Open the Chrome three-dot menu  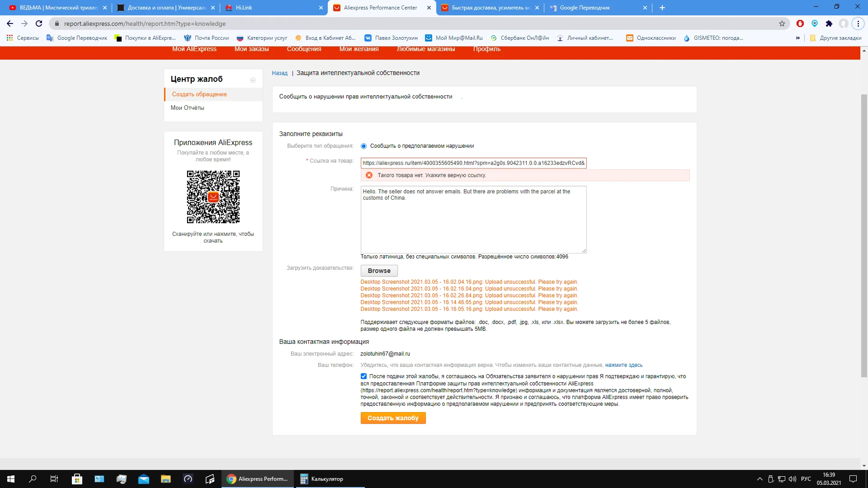[x=858, y=23]
